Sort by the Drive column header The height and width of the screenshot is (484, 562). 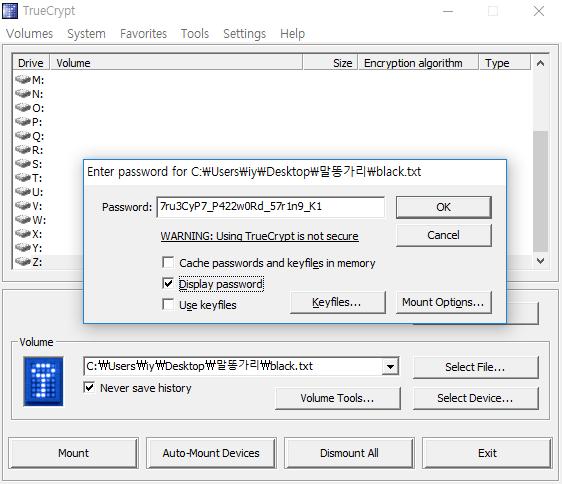pos(31,63)
